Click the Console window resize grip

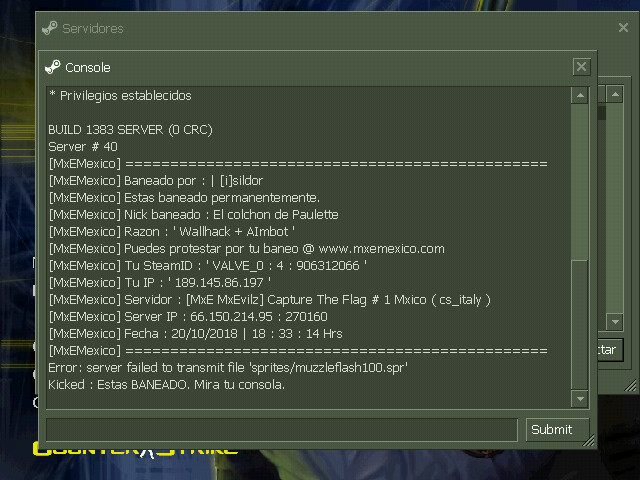click(x=589, y=440)
